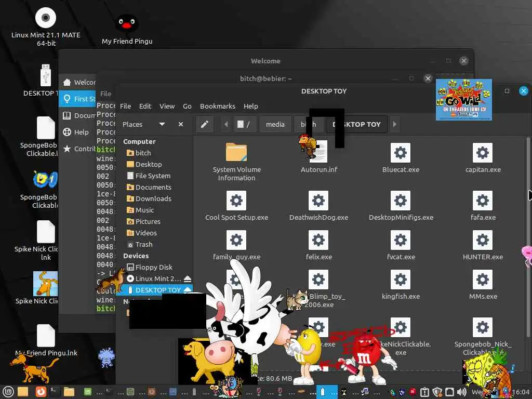Eject the DESKTOP TOY device
532x399 pixels.
[187, 290]
